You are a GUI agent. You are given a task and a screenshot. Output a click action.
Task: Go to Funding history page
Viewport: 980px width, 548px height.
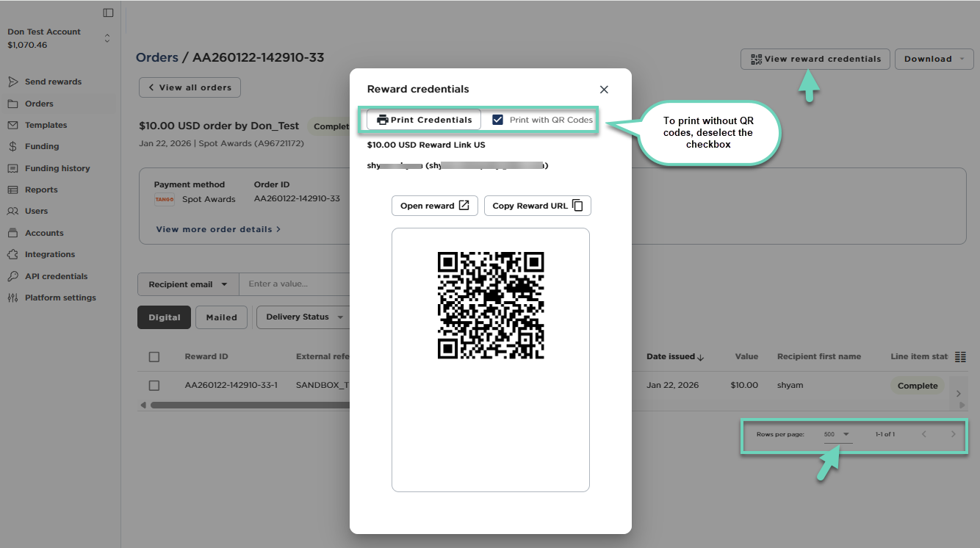[57, 168]
